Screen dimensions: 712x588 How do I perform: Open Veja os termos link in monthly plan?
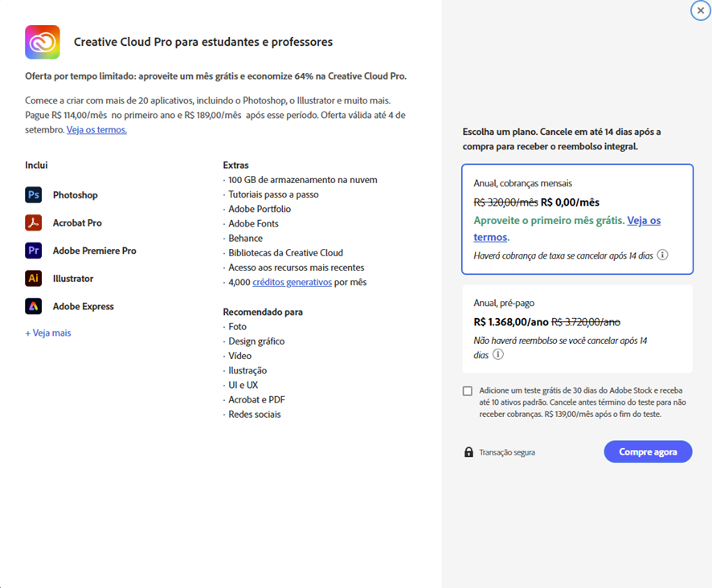(x=644, y=221)
